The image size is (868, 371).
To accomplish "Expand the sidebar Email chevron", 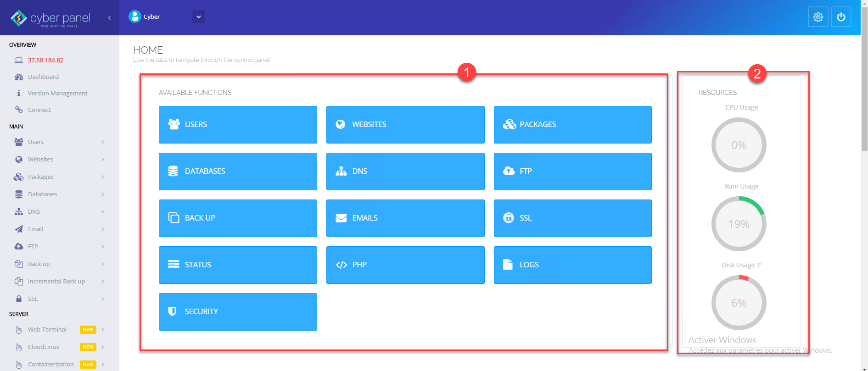I will [x=103, y=229].
